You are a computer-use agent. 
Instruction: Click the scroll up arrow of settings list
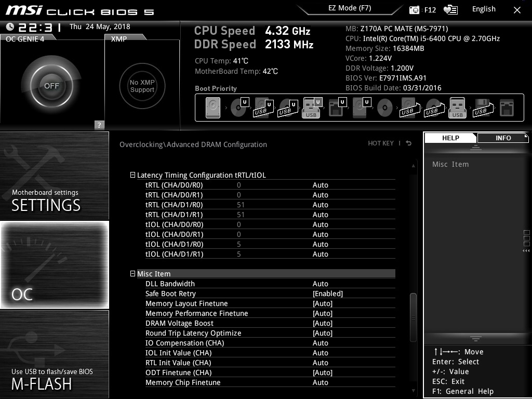point(413,166)
